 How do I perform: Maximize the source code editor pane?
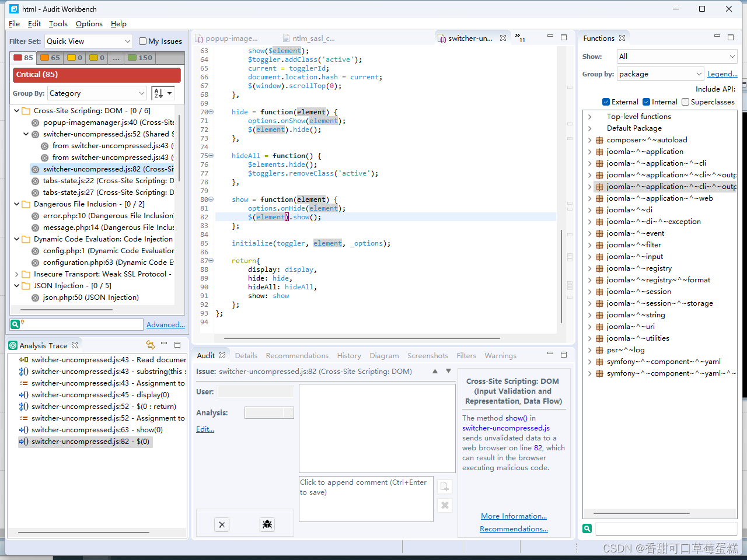coord(564,37)
